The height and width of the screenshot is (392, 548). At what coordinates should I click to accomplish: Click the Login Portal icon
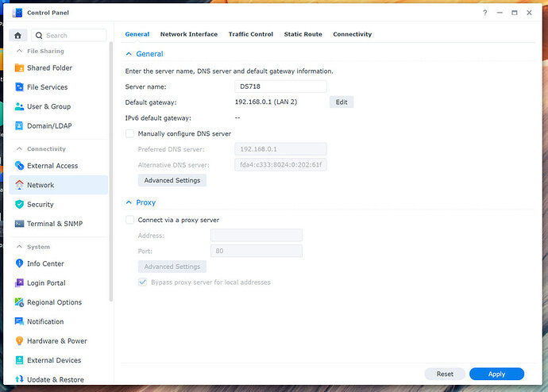(x=20, y=282)
